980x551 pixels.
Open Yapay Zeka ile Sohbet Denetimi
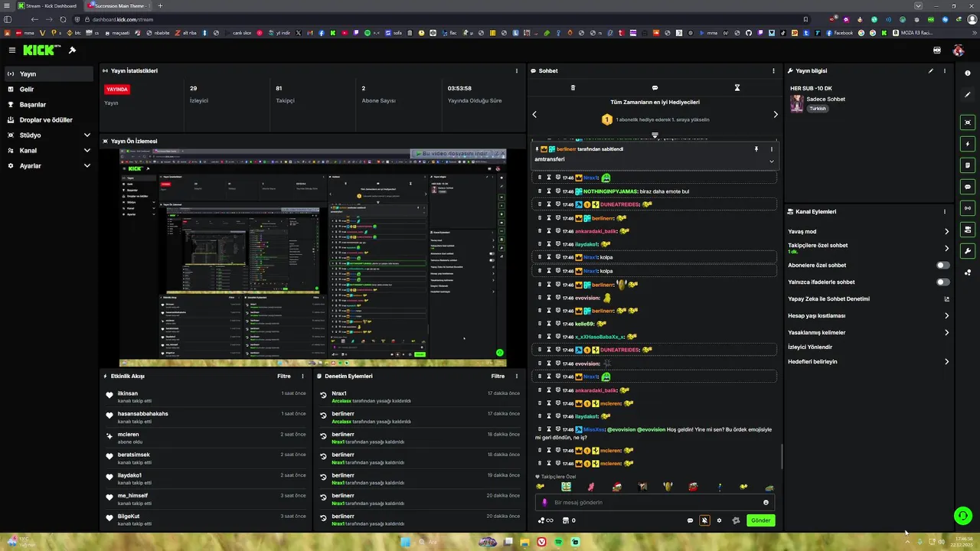pos(869,299)
